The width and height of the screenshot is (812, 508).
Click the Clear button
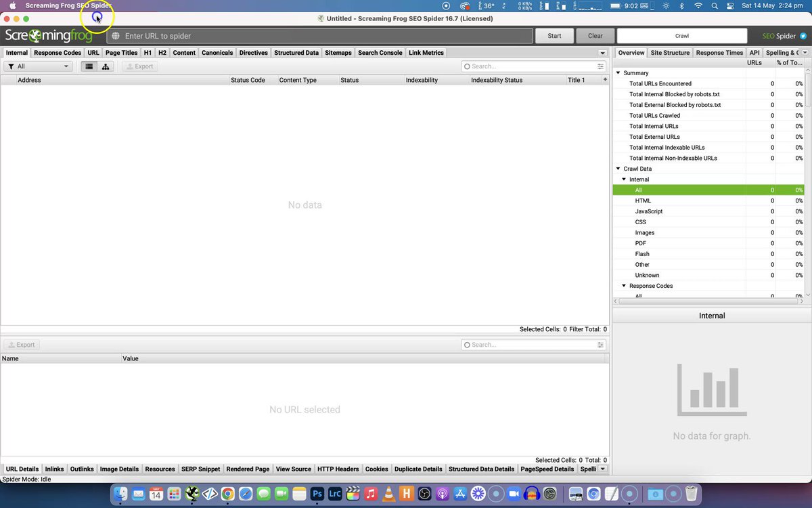click(595, 36)
